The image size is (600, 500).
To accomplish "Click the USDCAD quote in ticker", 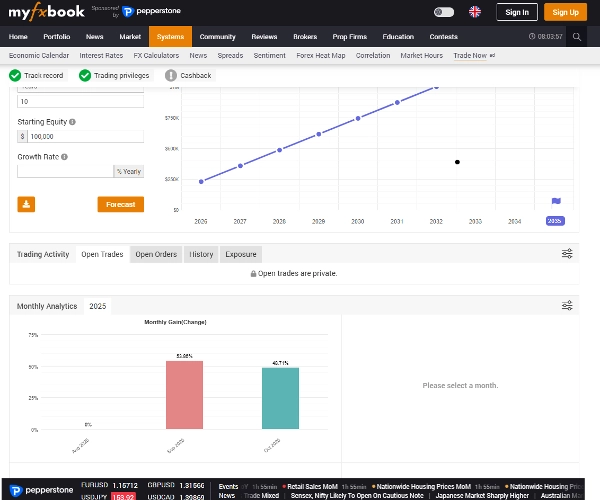I will click(176, 497).
